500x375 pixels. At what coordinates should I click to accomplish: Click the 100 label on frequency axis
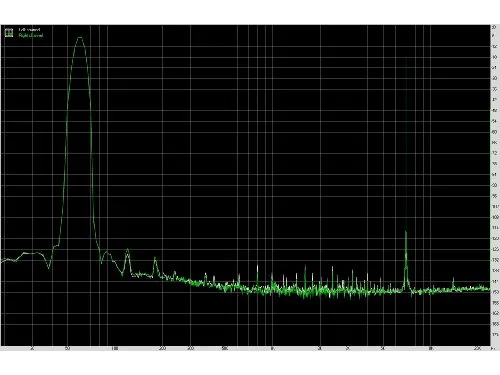tap(115, 349)
